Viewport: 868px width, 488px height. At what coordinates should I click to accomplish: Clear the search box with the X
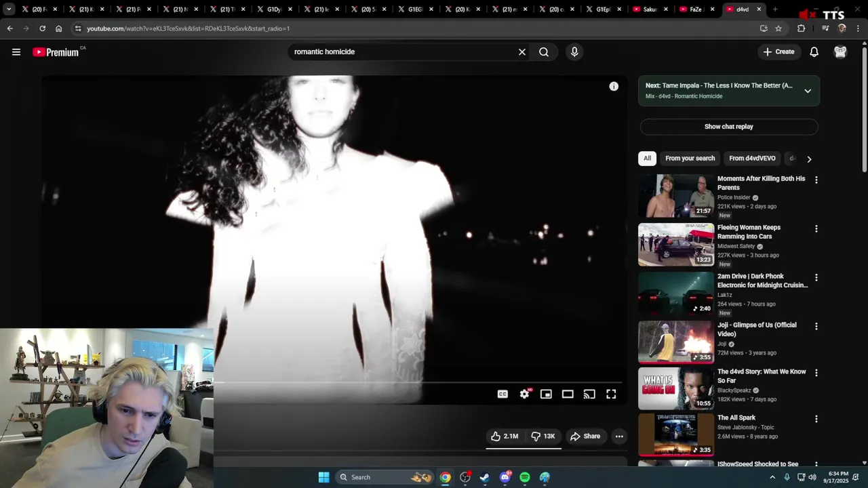tap(522, 52)
